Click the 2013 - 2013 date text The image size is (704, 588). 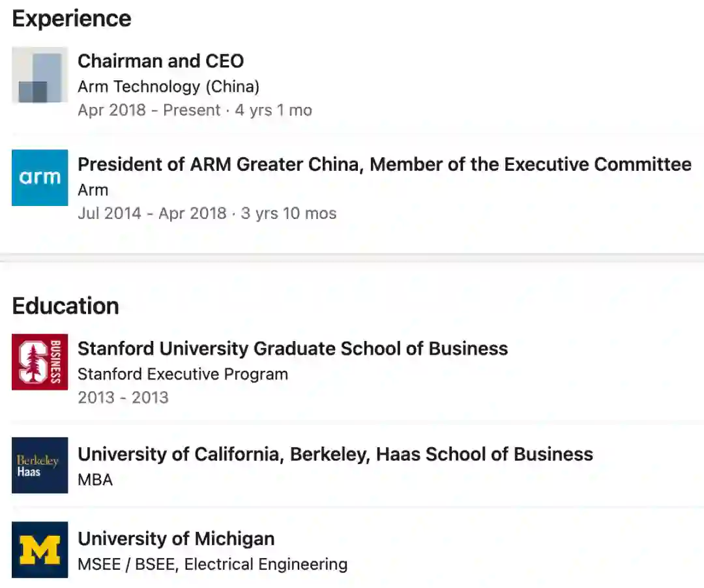[123, 397]
